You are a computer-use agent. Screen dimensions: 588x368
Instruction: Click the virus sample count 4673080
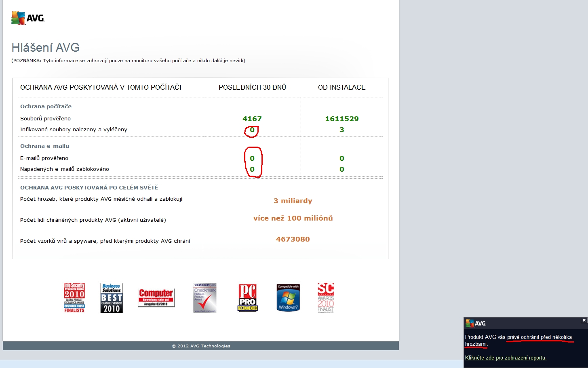(293, 239)
